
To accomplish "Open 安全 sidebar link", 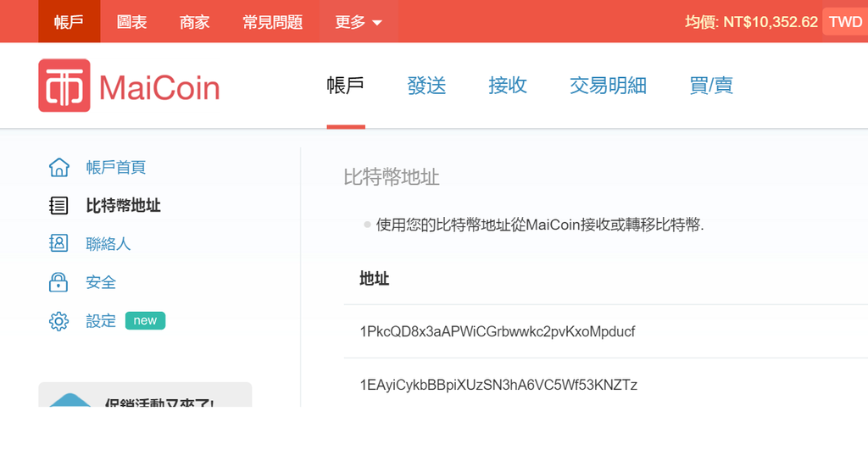I will point(101,282).
